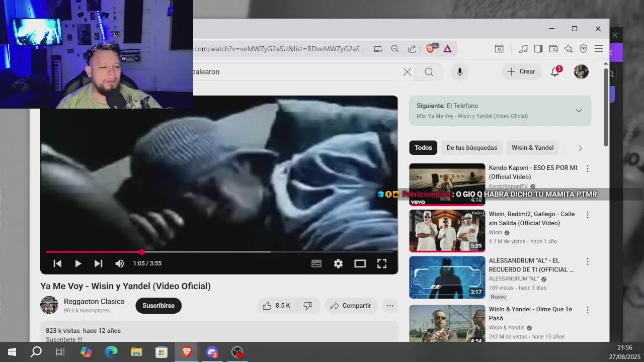This screenshot has height=362, width=644.
Task: Open Calle sin Salida video thumbnail
Action: point(447,231)
